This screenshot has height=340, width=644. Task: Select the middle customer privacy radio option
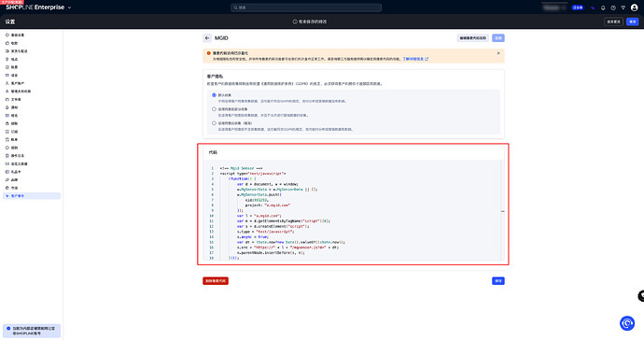214,109
